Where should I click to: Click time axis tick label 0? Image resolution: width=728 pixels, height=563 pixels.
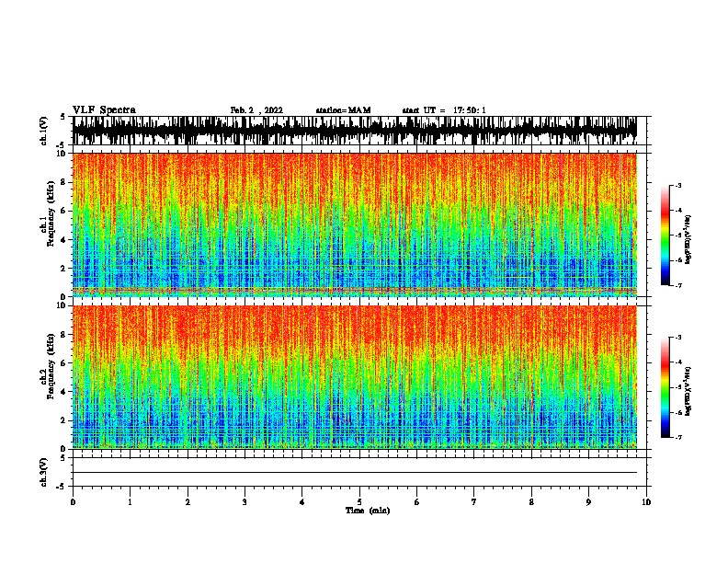73,502
